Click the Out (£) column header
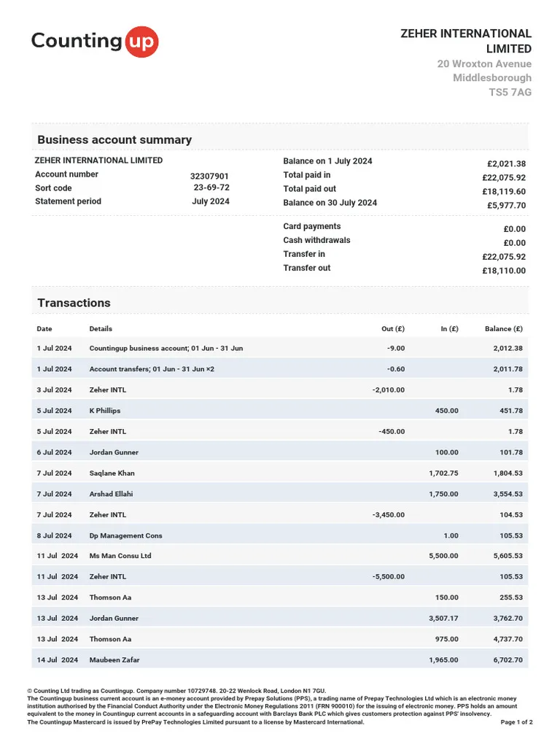Screen dimensions: 560x747 click(x=392, y=329)
